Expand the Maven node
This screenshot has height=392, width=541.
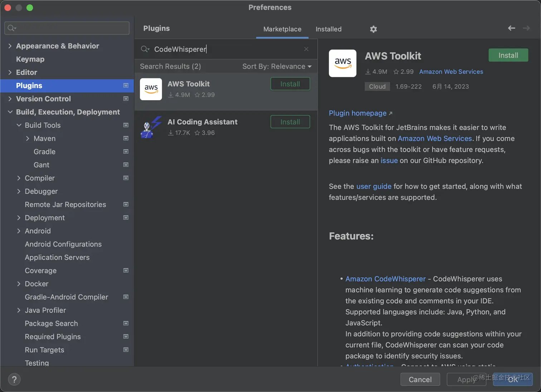click(x=28, y=139)
